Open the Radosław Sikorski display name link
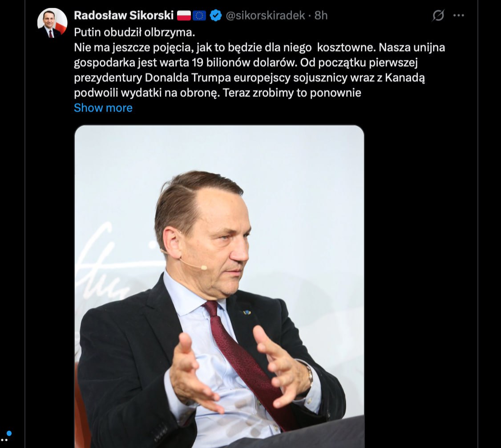This screenshot has width=501, height=448. tap(124, 16)
